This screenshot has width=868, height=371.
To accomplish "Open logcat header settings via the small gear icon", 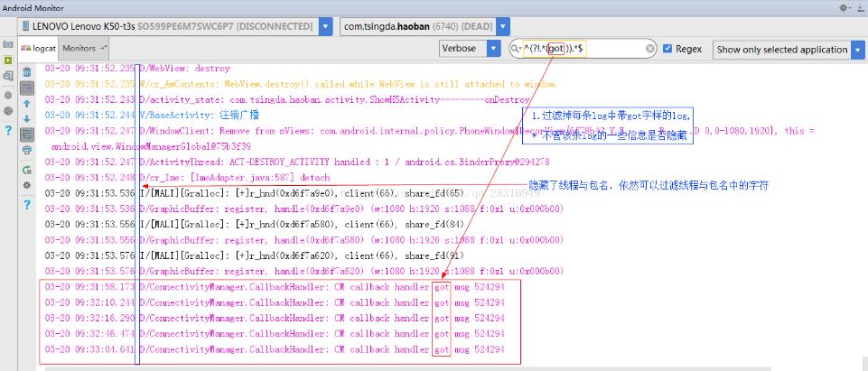I will click(x=26, y=185).
